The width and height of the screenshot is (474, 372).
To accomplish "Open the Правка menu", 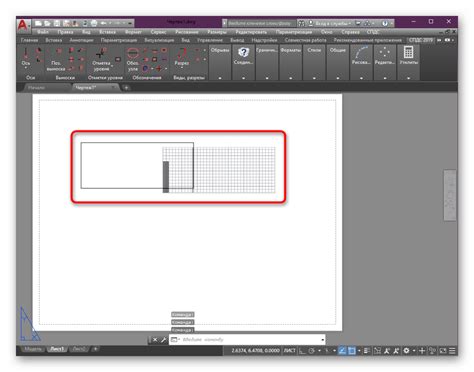I will pyautogui.click(x=65, y=32).
